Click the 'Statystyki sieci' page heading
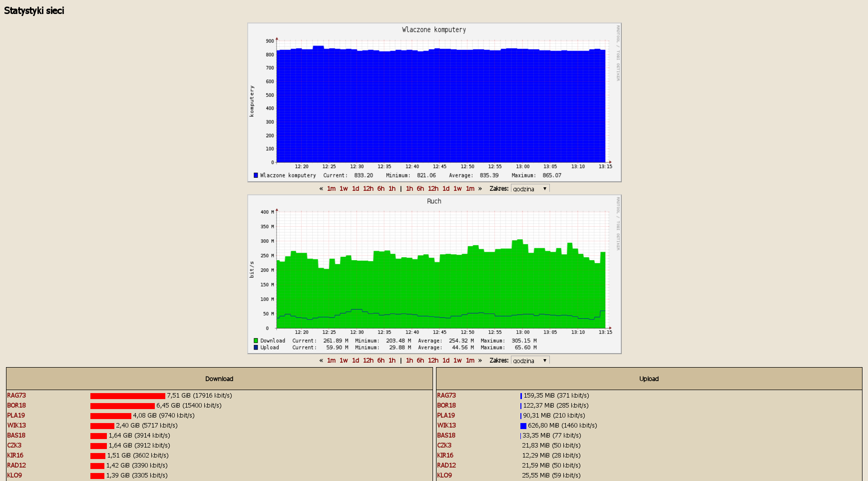868x481 pixels. tap(34, 10)
